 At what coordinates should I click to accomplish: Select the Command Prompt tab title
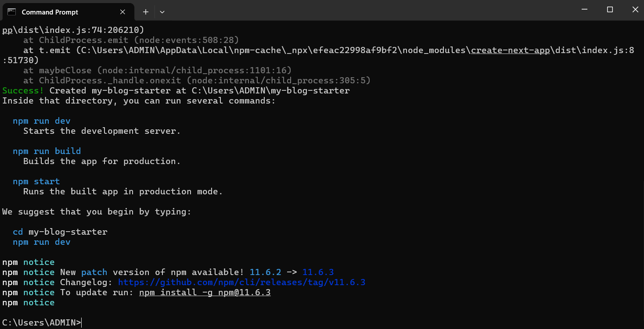click(x=50, y=12)
